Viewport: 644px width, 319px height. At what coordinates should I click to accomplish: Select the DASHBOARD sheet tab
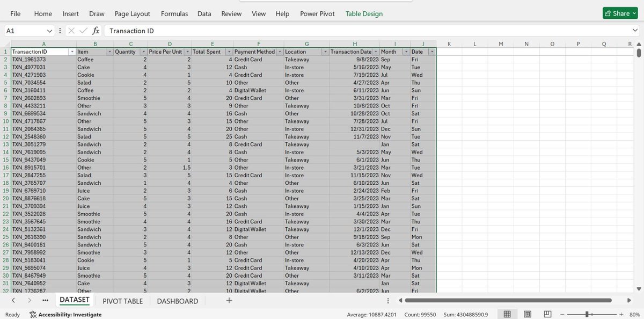(178, 301)
